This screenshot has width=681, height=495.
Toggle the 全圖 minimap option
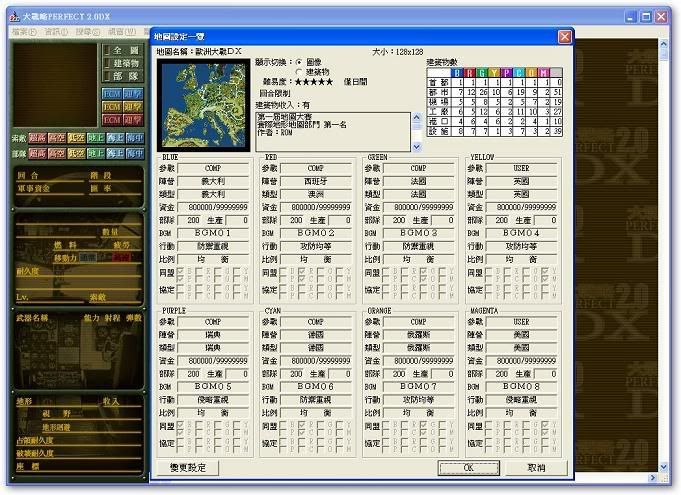pos(122,50)
